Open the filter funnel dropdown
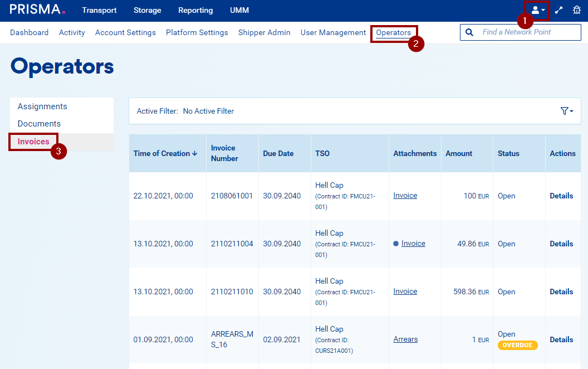The width and height of the screenshot is (588, 369). click(x=566, y=111)
